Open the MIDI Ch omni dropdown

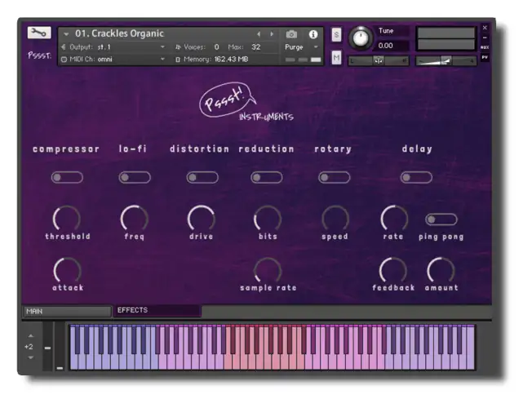[113, 60]
